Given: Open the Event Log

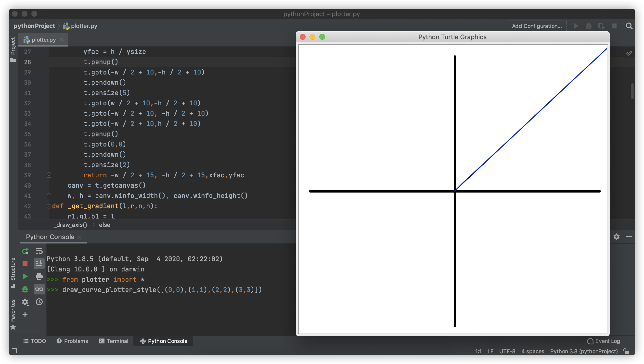Looking at the screenshot, I should 604,341.
